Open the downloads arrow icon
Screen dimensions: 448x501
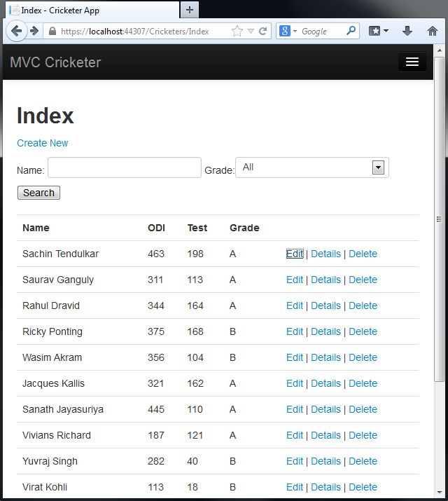(407, 31)
